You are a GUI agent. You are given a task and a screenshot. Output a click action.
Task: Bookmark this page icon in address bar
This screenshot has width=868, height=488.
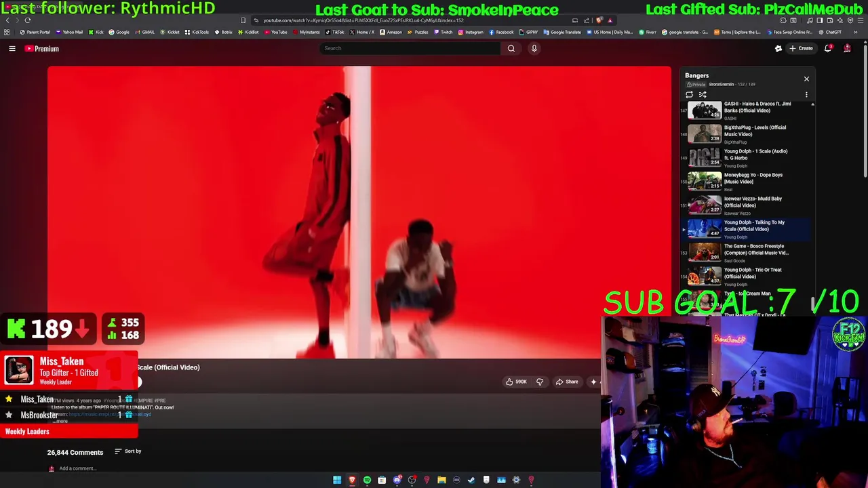[x=243, y=20]
